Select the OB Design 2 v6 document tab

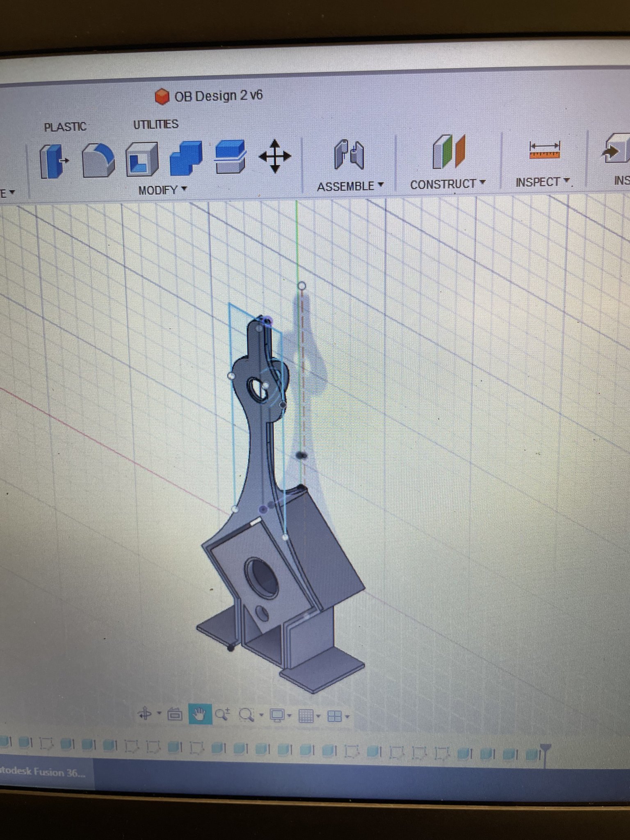coord(209,96)
